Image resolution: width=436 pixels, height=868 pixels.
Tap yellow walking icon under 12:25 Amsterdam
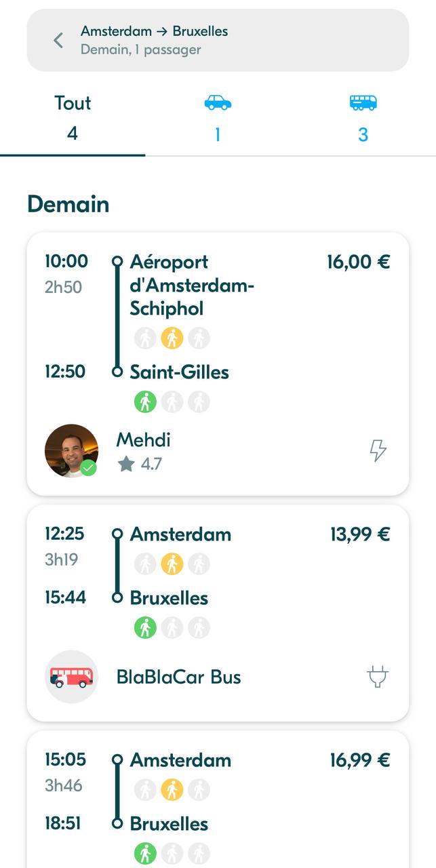pyautogui.click(x=172, y=564)
